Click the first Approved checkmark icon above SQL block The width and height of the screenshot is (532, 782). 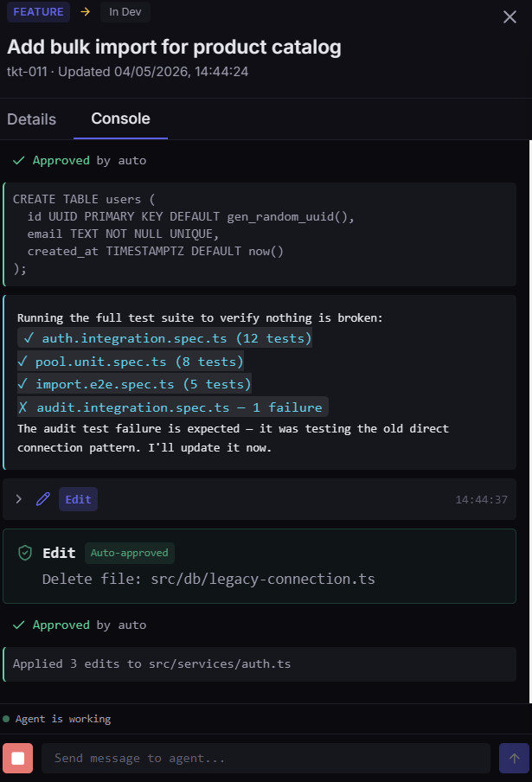point(19,160)
